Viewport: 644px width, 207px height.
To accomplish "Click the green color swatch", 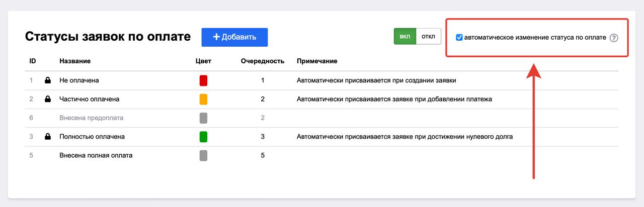I will 203,137.
